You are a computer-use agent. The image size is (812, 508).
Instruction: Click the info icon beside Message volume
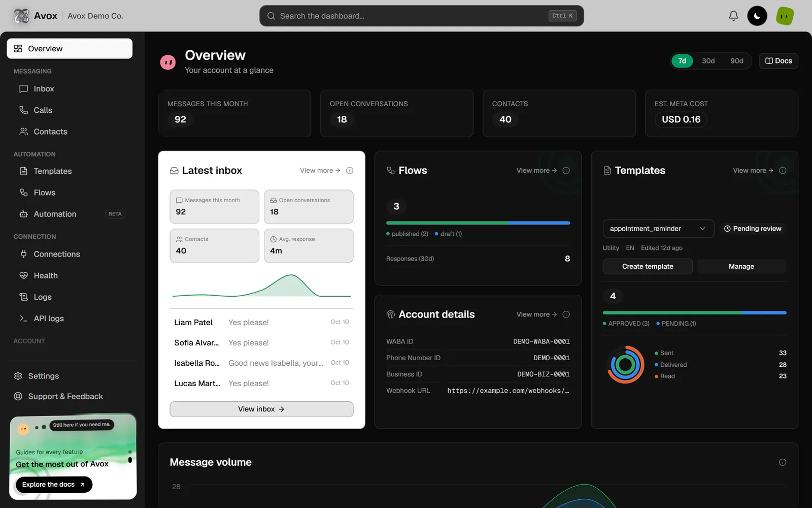tap(783, 462)
